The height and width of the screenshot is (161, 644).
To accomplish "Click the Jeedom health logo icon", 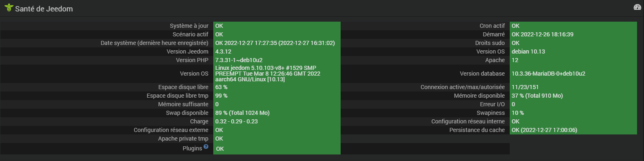I will pyautogui.click(x=9, y=7).
